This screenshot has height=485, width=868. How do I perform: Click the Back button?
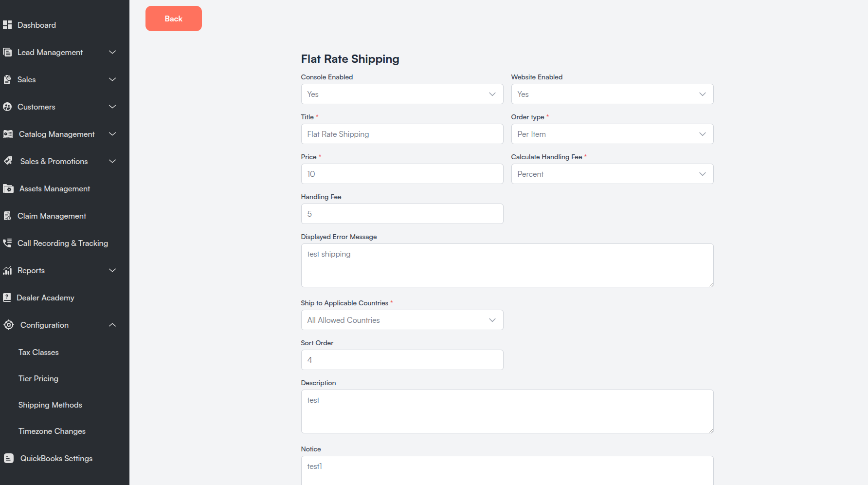click(174, 19)
